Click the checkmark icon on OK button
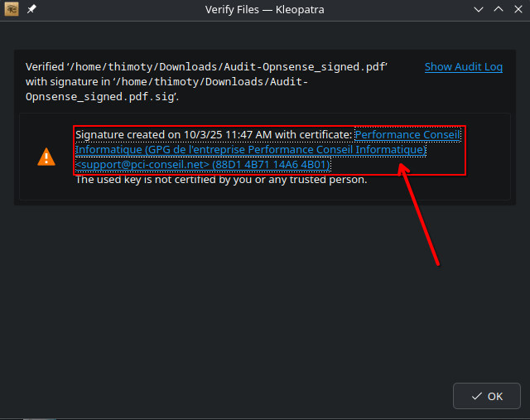The height and width of the screenshot is (420, 530). pyautogui.click(x=477, y=396)
